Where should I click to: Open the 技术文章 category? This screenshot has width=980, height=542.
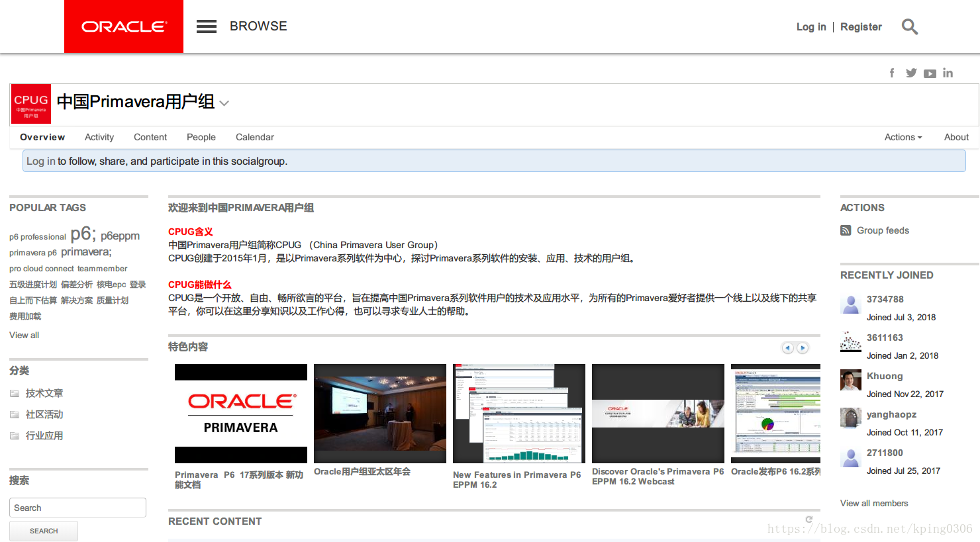tap(44, 393)
